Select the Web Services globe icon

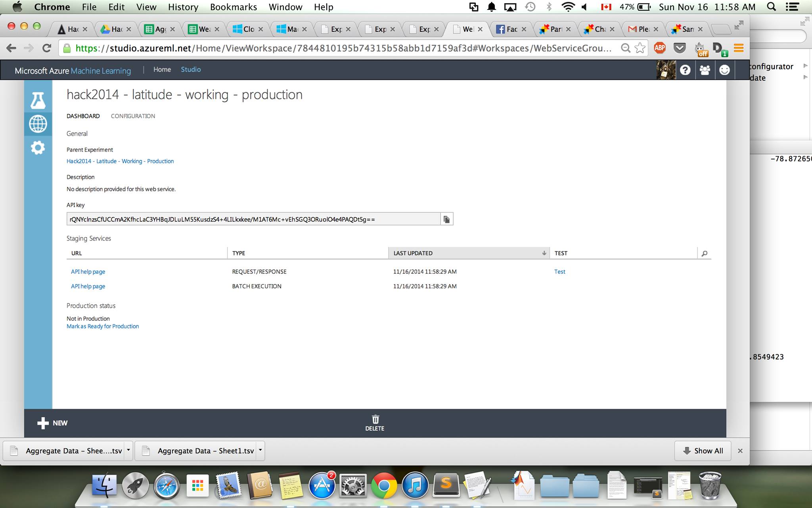coord(38,124)
